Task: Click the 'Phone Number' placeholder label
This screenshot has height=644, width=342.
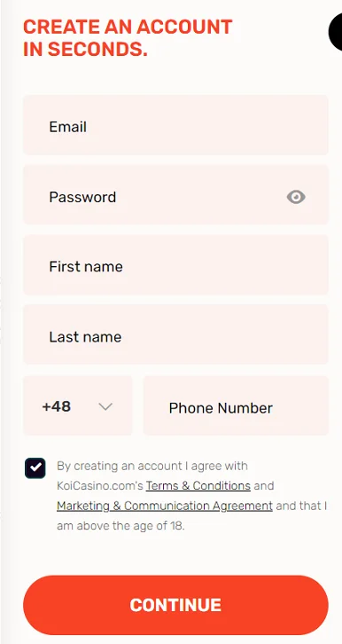Action: click(221, 408)
